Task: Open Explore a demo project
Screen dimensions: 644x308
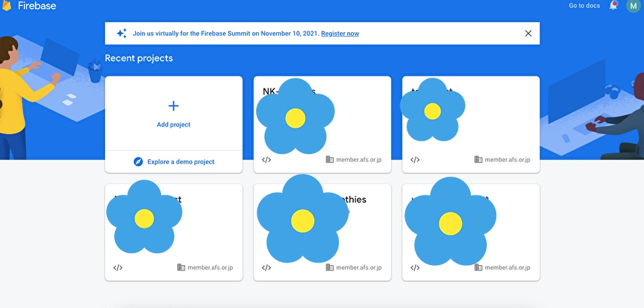Action: pyautogui.click(x=174, y=161)
